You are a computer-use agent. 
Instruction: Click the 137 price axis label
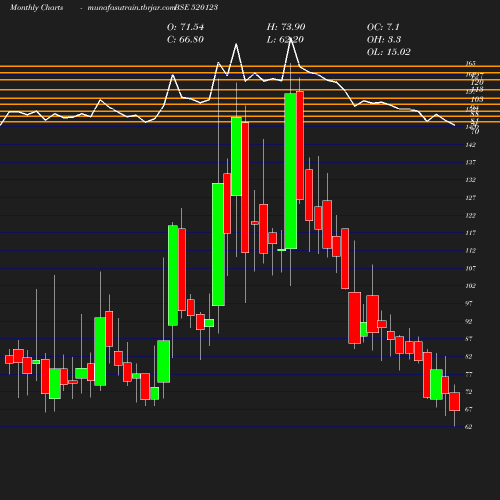(x=471, y=162)
